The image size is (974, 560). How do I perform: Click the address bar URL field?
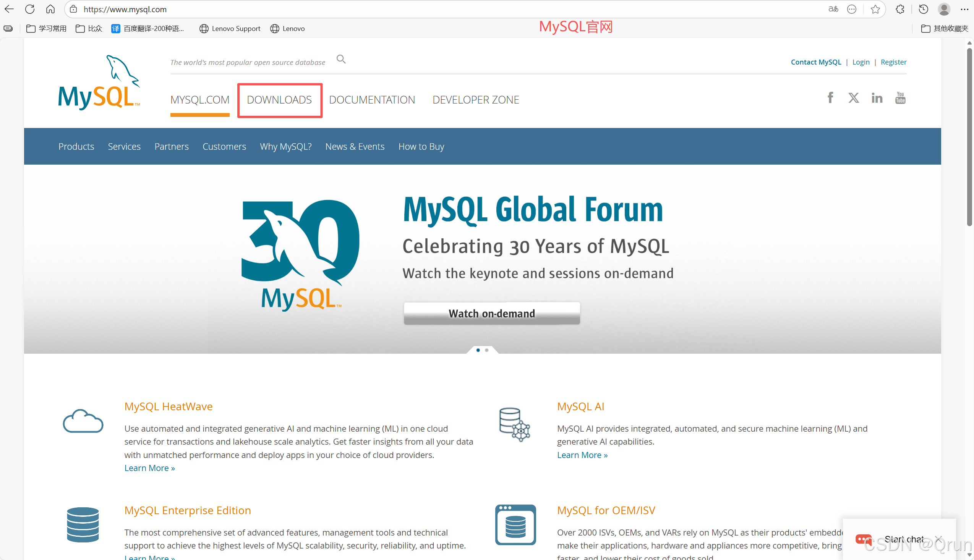(x=125, y=9)
